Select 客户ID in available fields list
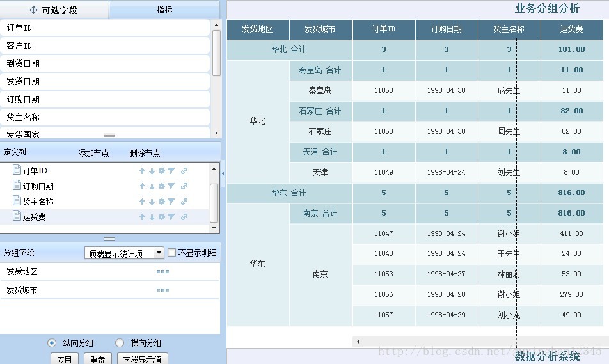The image size is (609, 364). [105, 45]
